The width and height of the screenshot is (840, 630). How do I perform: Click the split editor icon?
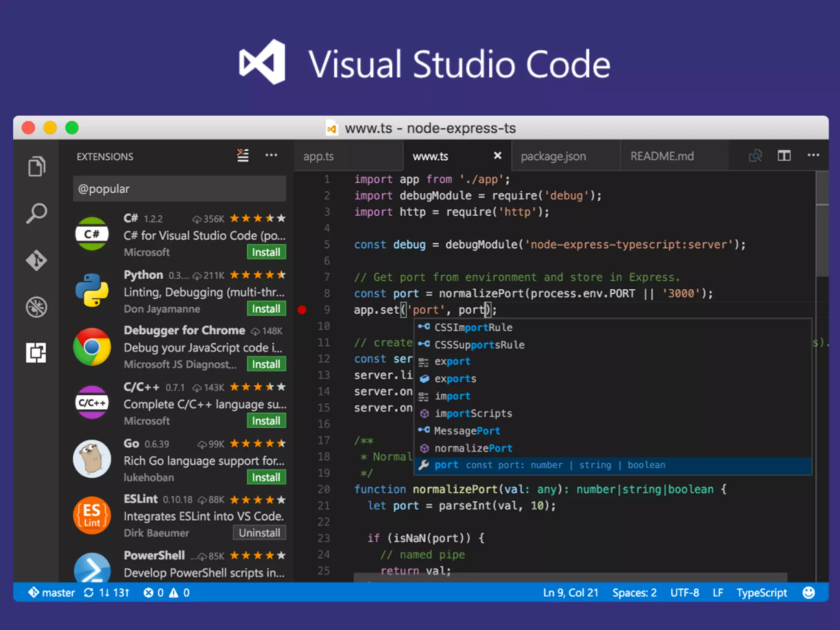(784, 155)
